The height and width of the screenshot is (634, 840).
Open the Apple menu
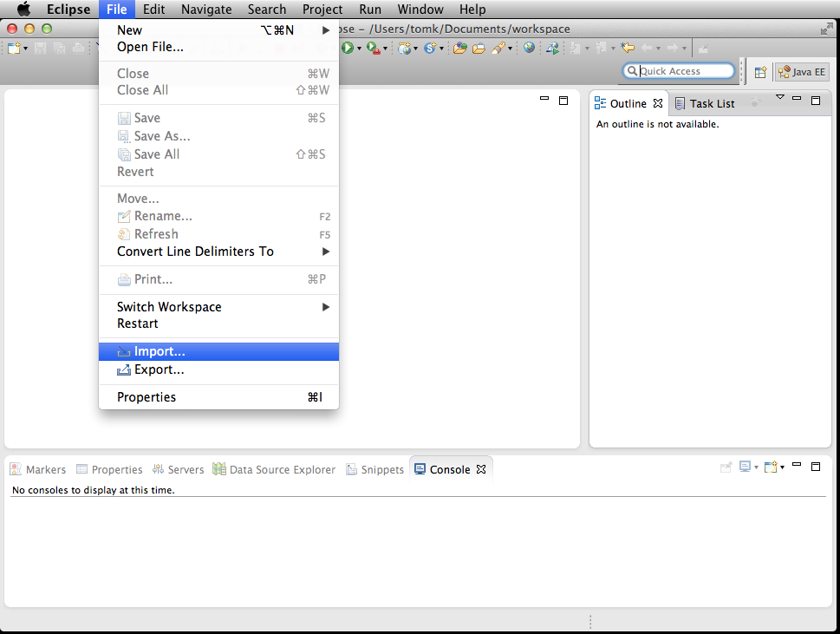point(23,10)
